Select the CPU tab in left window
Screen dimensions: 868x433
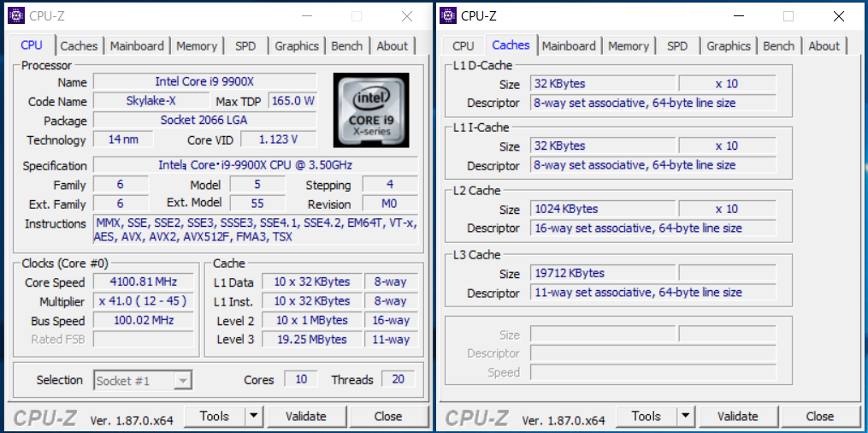click(32, 44)
